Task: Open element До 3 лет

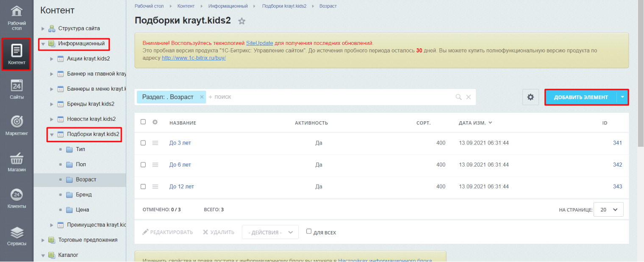Action: coord(180,143)
